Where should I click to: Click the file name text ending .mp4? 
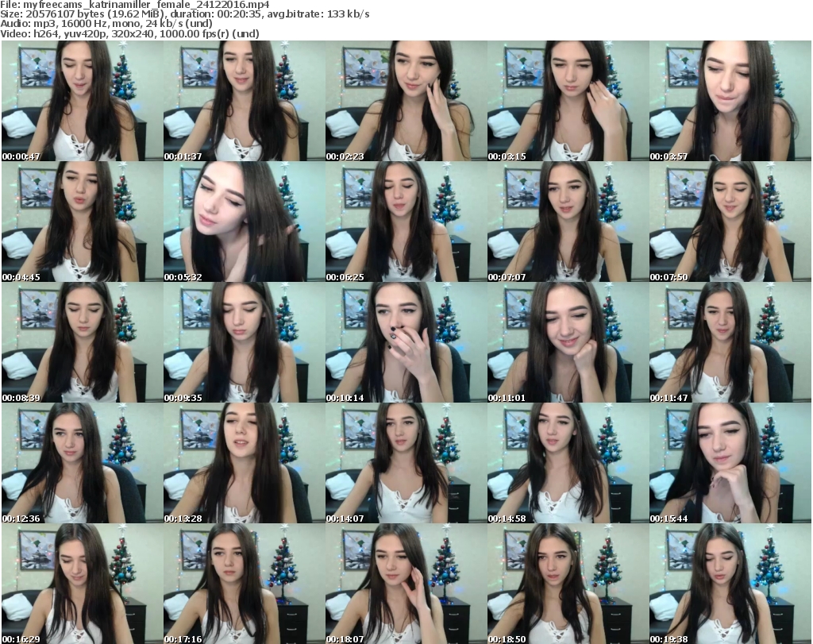[146, 5]
